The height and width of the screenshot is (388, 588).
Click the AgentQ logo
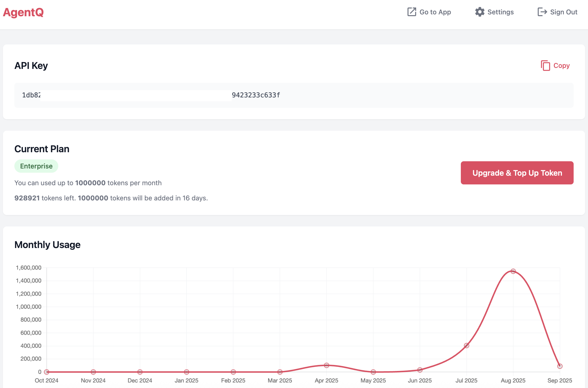pos(23,12)
